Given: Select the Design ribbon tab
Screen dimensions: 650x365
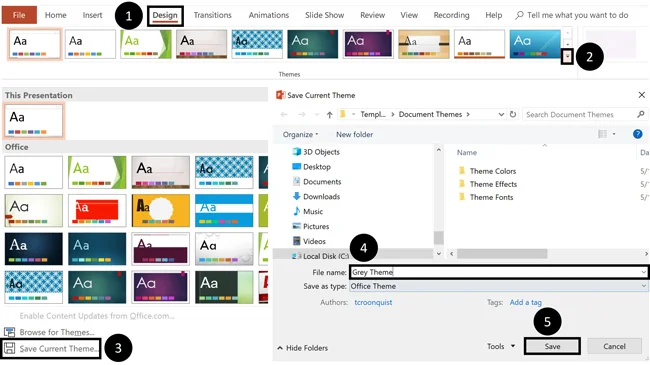Looking at the screenshot, I should pyautogui.click(x=165, y=16).
